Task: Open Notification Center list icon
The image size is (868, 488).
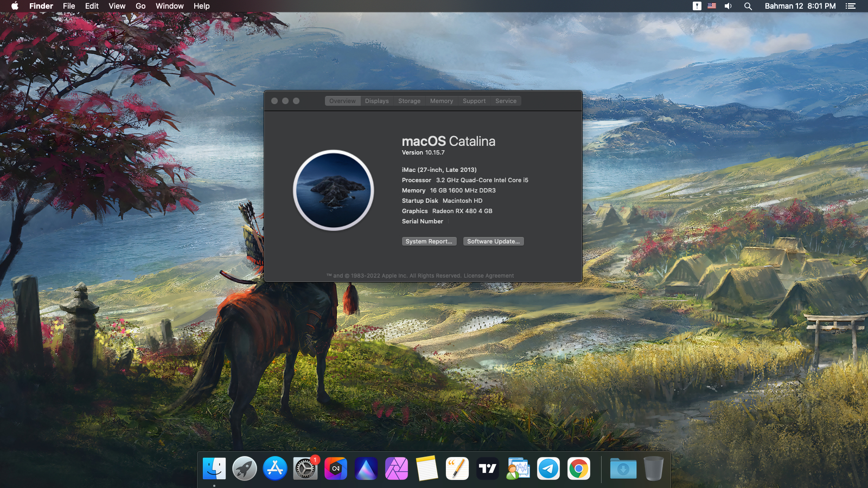Action: point(850,6)
